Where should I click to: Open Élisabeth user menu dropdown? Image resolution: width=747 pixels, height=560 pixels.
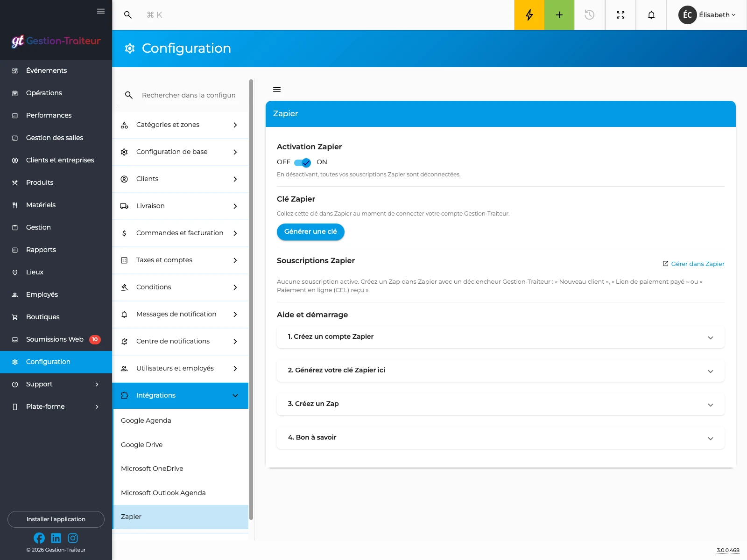pos(707,15)
